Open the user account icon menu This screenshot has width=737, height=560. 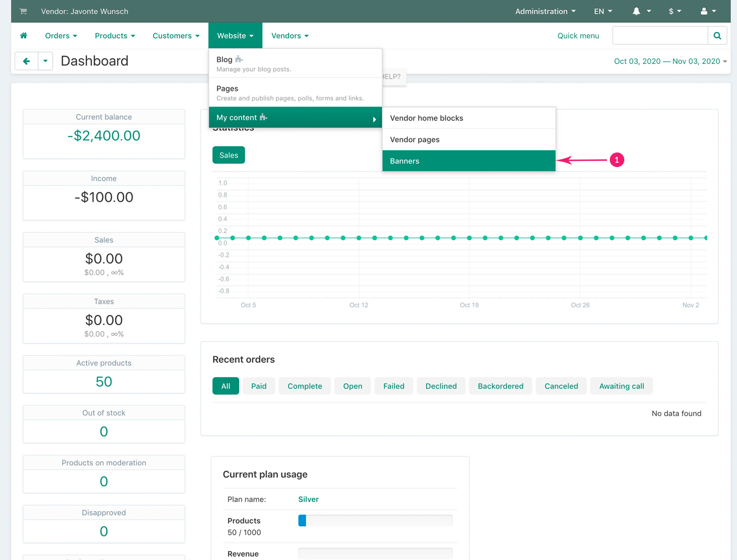click(x=704, y=11)
